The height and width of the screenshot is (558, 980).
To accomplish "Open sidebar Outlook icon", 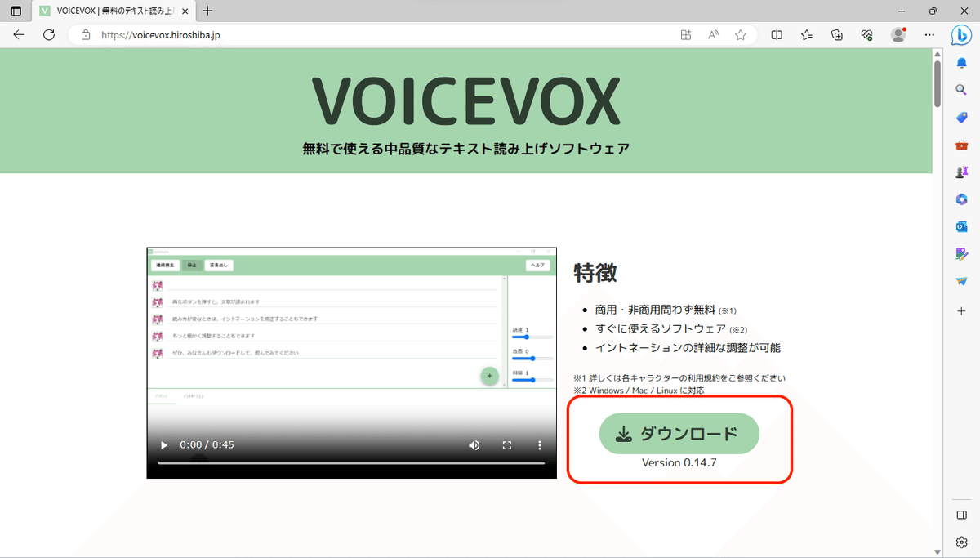I will coord(961,226).
